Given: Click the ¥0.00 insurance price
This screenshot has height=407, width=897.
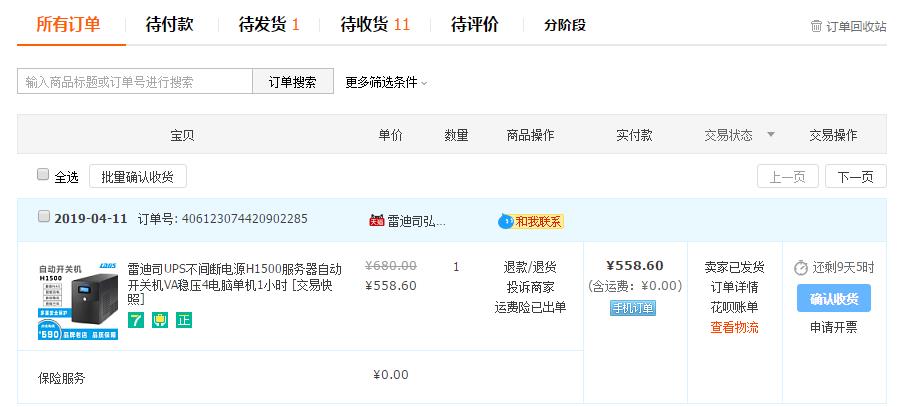Looking at the screenshot, I should (391, 375).
